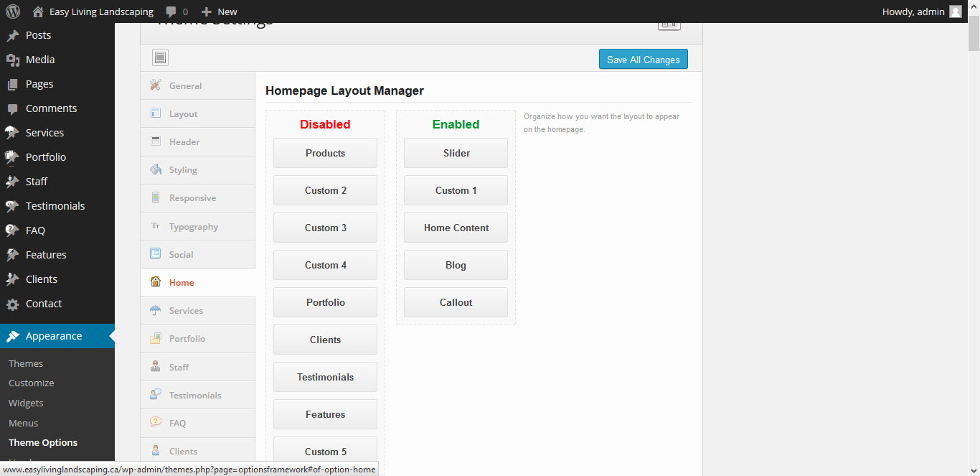Click the WordPress logo icon
Viewport: 980px width, 476px height.
click(13, 11)
